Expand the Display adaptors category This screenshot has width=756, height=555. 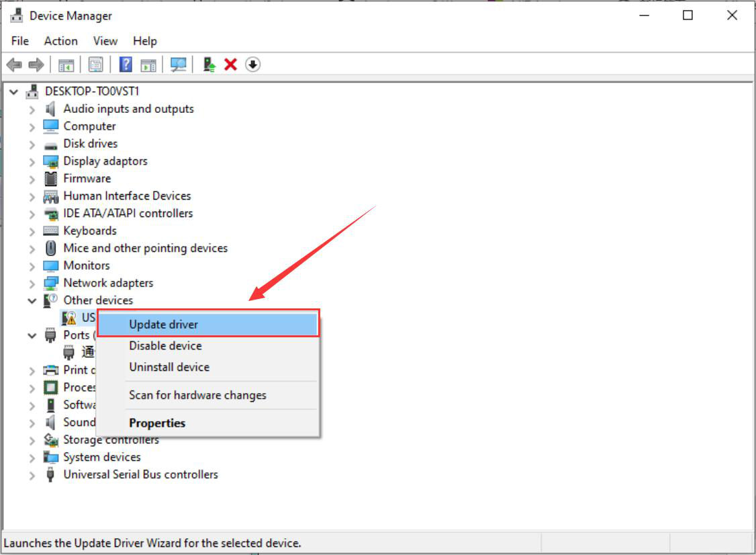point(32,162)
